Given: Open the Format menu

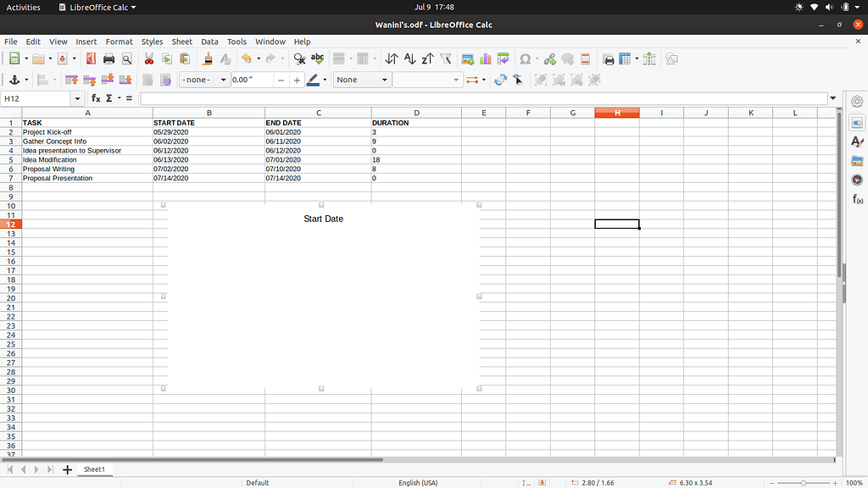Looking at the screenshot, I should pyautogui.click(x=119, y=42).
